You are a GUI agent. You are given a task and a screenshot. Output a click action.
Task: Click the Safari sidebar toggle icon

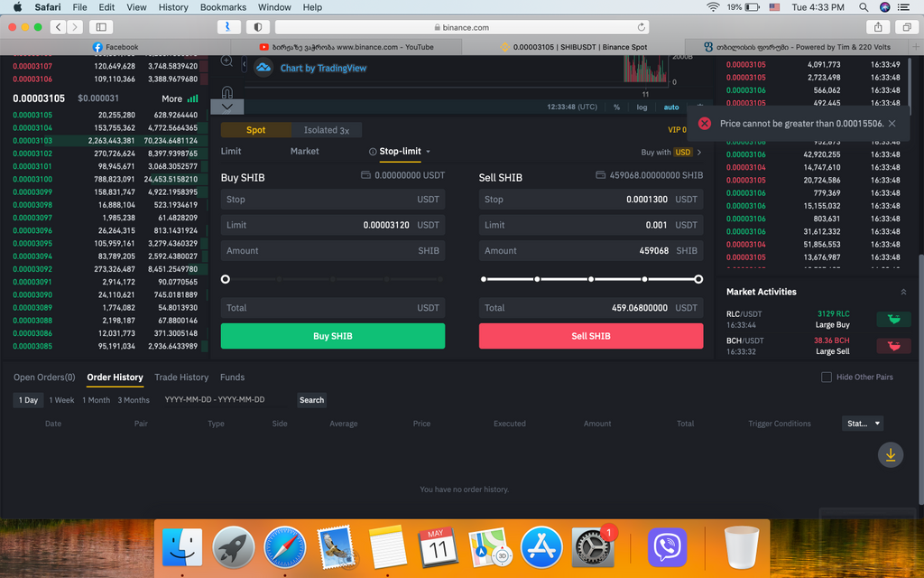(101, 26)
